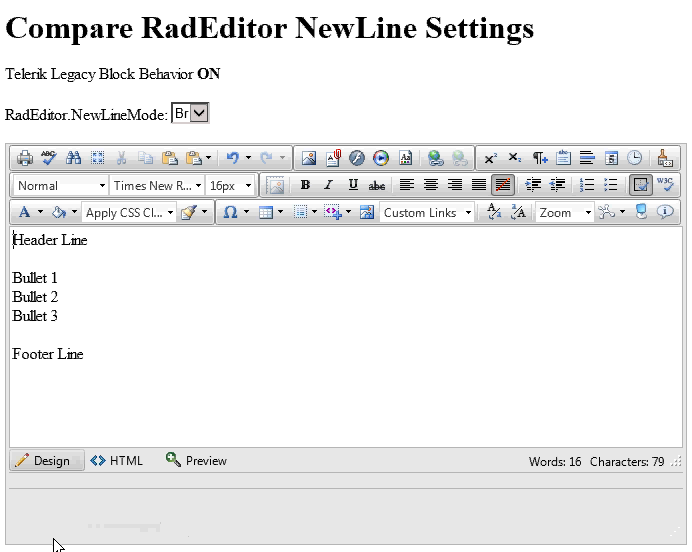The image size is (692, 552).
Task: Click Insert New Paragraph icon
Action: (x=539, y=158)
